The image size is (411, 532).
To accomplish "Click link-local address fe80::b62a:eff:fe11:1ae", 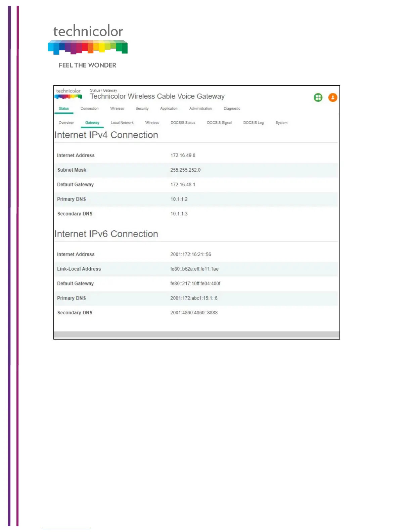I will click(194, 269).
